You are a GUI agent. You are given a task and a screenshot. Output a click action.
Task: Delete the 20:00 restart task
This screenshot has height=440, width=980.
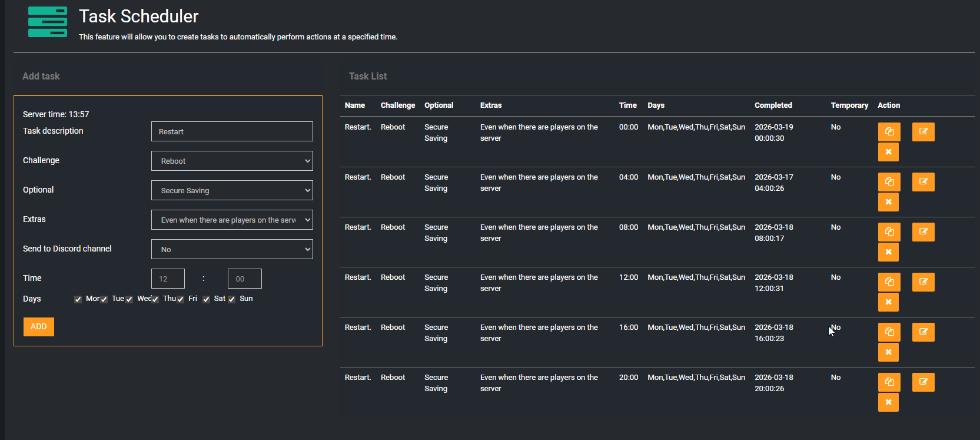point(888,402)
